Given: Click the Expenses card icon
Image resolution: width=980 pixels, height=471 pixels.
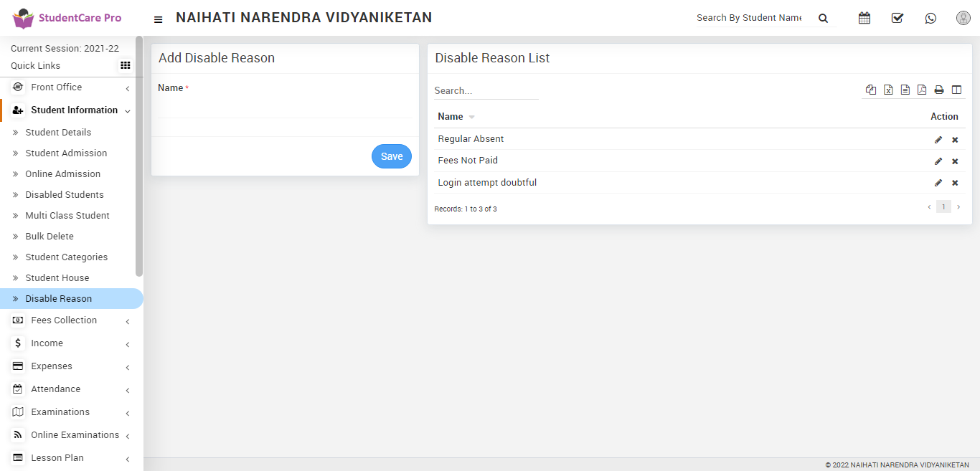Looking at the screenshot, I should coord(18,366).
